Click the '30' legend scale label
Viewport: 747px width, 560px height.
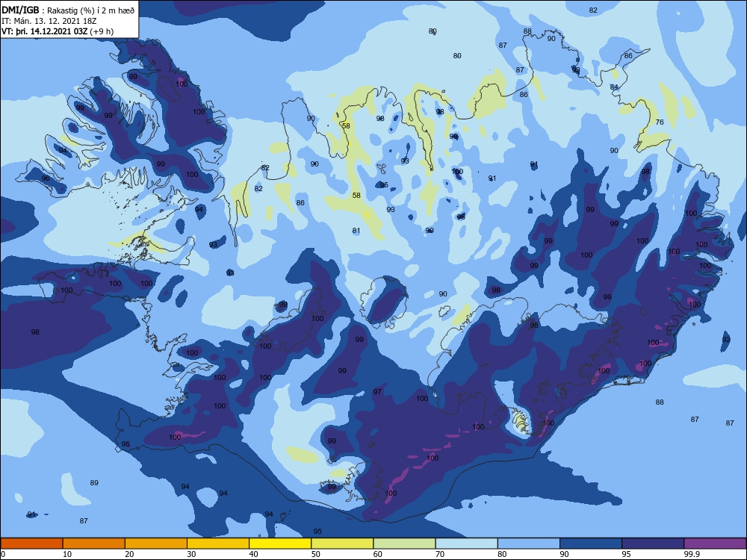(x=191, y=554)
